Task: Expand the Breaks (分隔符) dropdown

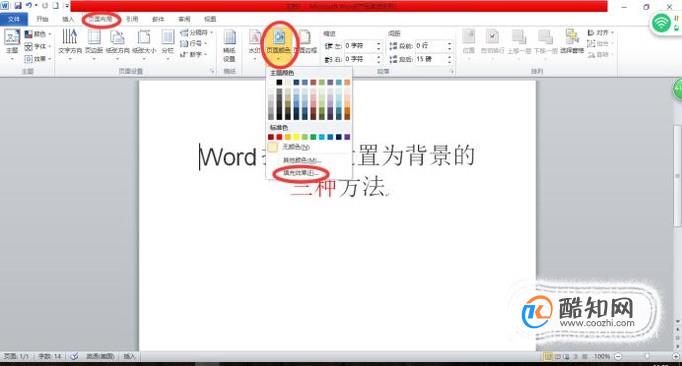Action: (x=197, y=33)
